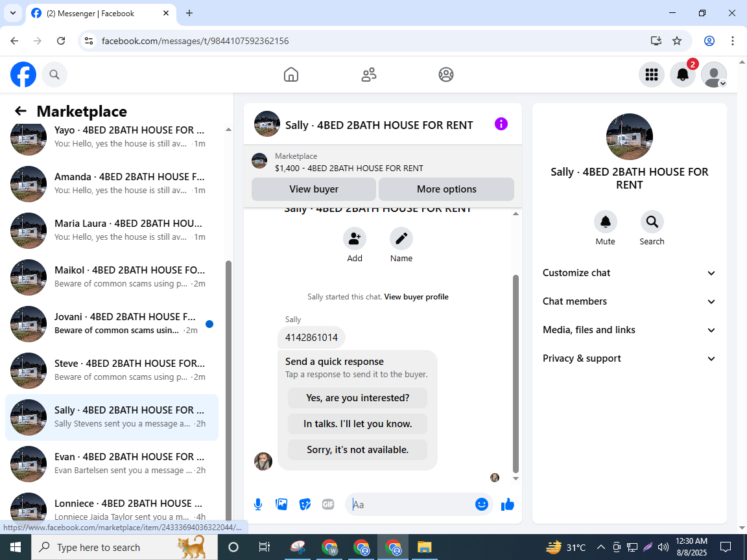Screen dimensions: 747x560
Task: Attach a file image icon
Action: point(281,505)
